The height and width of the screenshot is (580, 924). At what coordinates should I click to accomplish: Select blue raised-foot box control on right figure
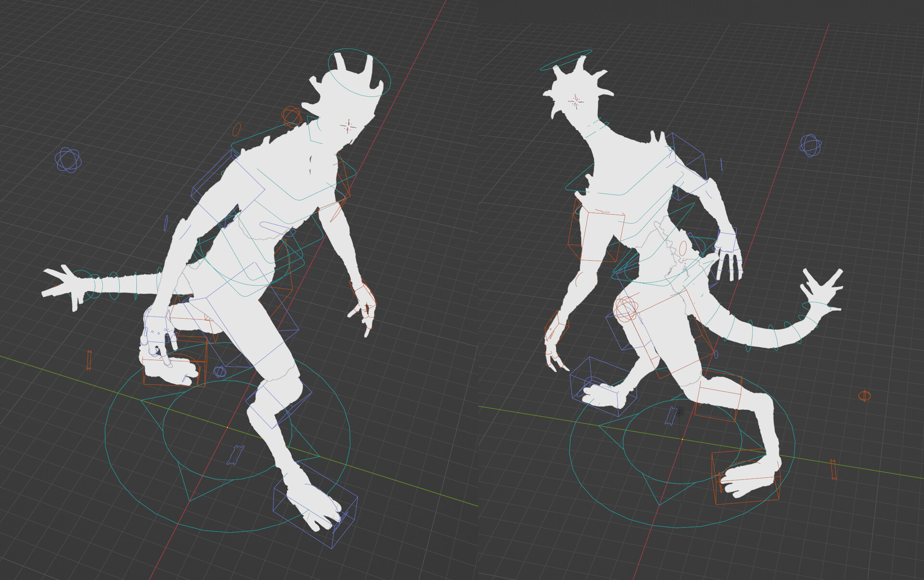coord(603,386)
